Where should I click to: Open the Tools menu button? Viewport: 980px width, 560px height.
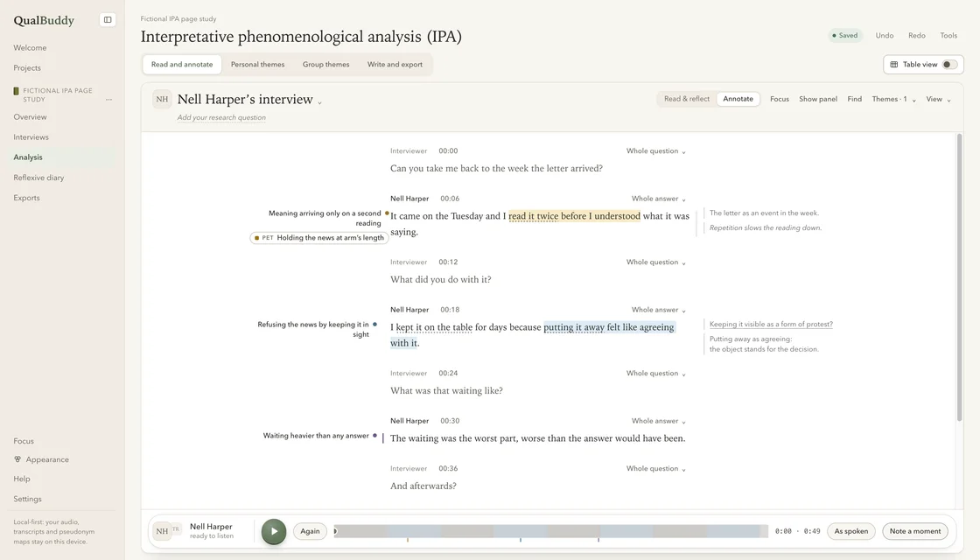(x=948, y=36)
